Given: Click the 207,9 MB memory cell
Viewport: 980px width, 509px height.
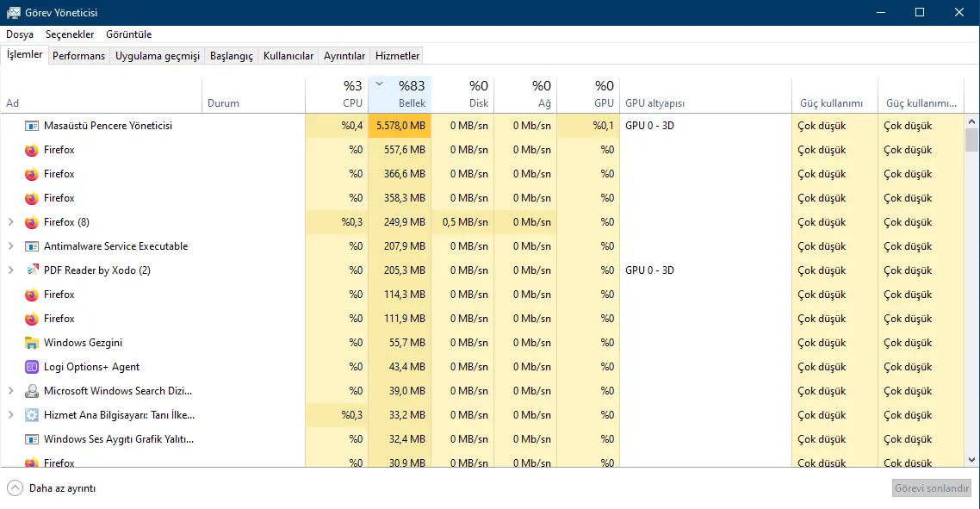Looking at the screenshot, I should (400, 246).
